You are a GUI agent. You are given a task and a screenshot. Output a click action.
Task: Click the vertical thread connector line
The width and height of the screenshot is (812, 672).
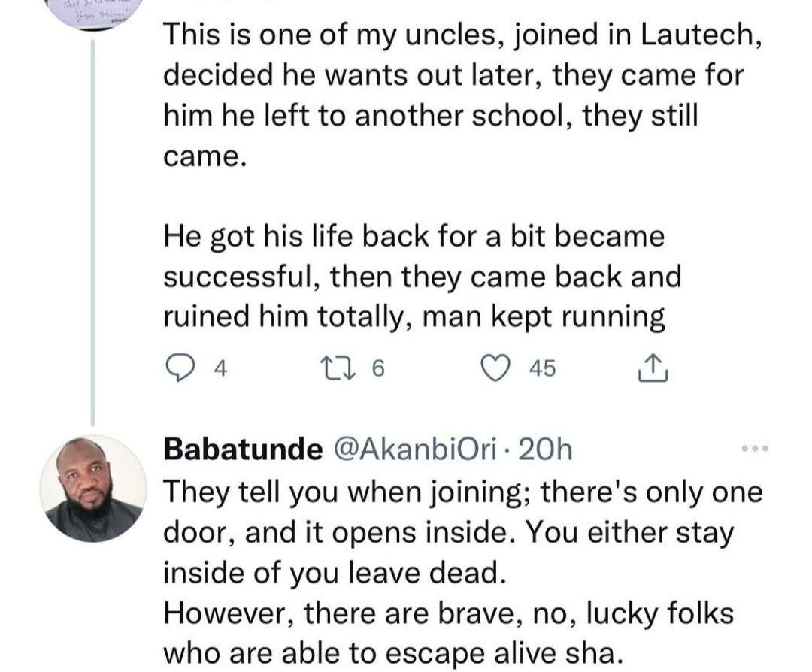tap(92, 226)
